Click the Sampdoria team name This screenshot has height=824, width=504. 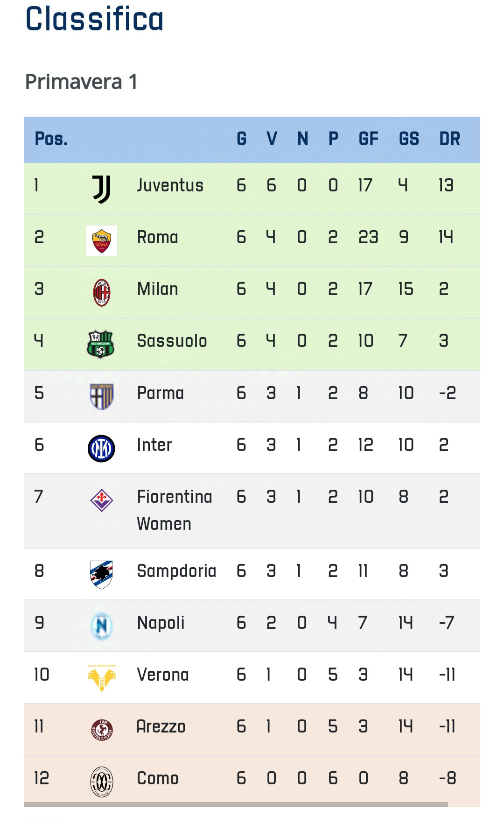176,571
